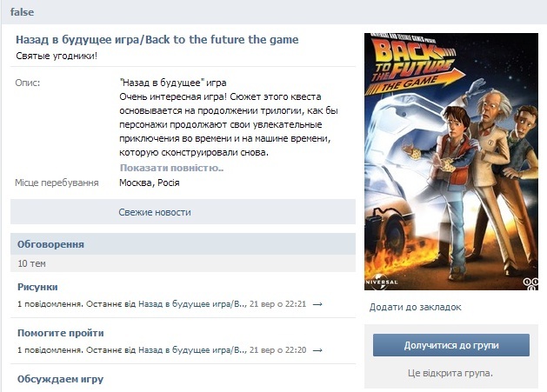Expand description with Показати повністю
The height and width of the screenshot is (392, 547).
point(171,168)
